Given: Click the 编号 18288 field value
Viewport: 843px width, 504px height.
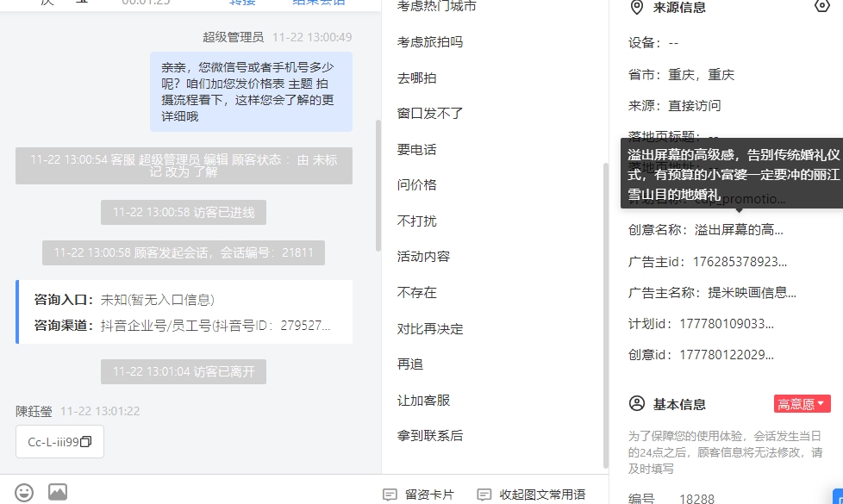Looking at the screenshot, I should (696, 499).
